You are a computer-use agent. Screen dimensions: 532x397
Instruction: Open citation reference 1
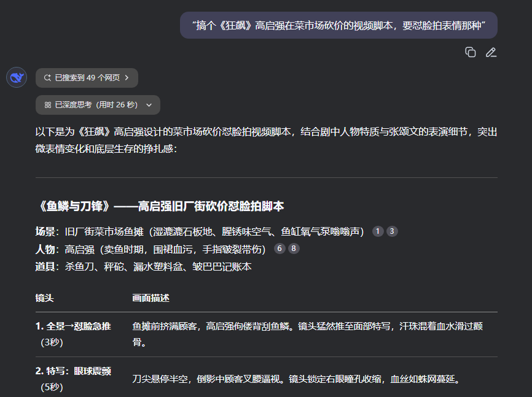tap(378, 231)
